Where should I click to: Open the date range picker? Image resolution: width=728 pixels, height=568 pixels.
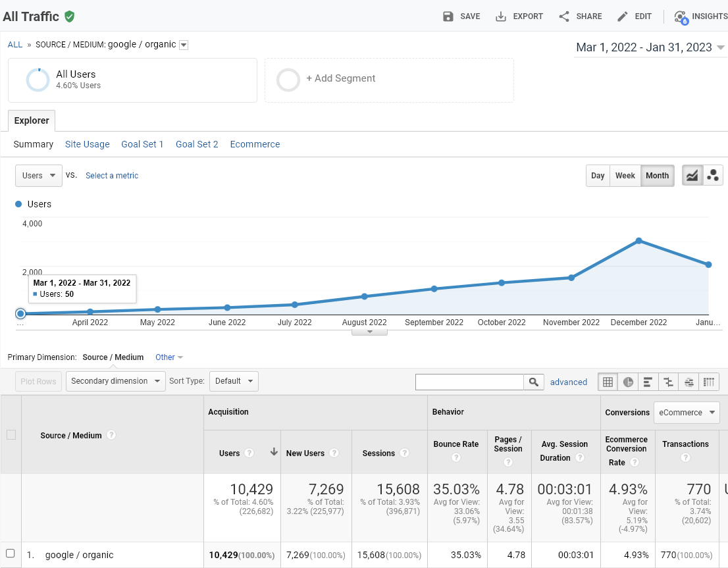point(650,47)
